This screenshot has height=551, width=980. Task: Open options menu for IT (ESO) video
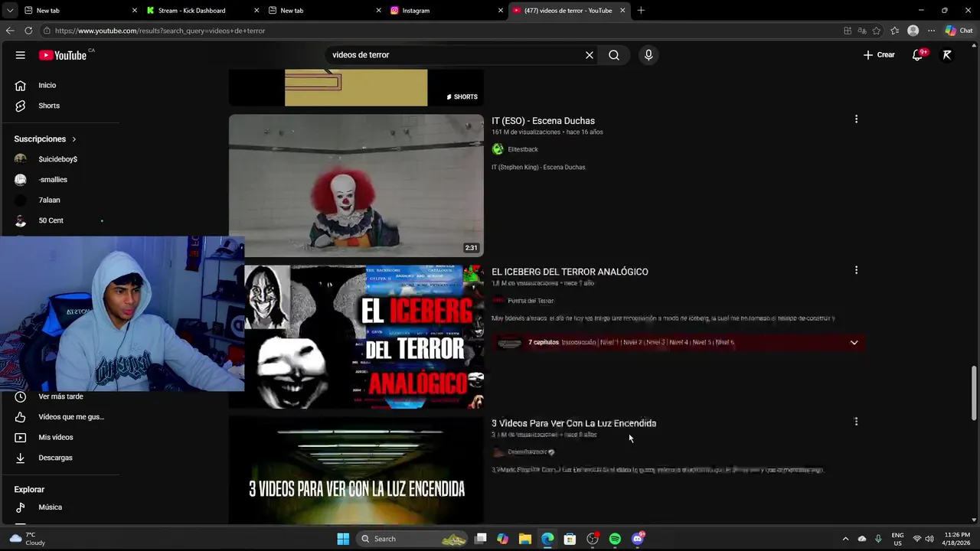click(x=856, y=119)
